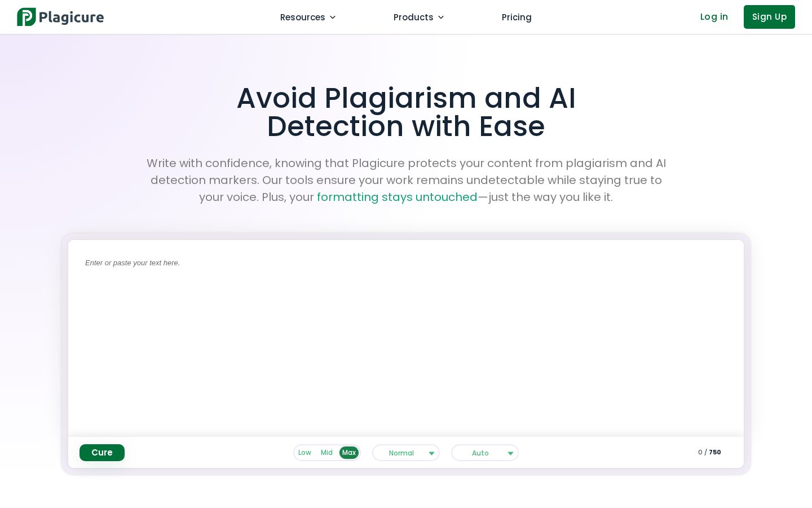Open the Normal mode dropdown

pos(406,453)
